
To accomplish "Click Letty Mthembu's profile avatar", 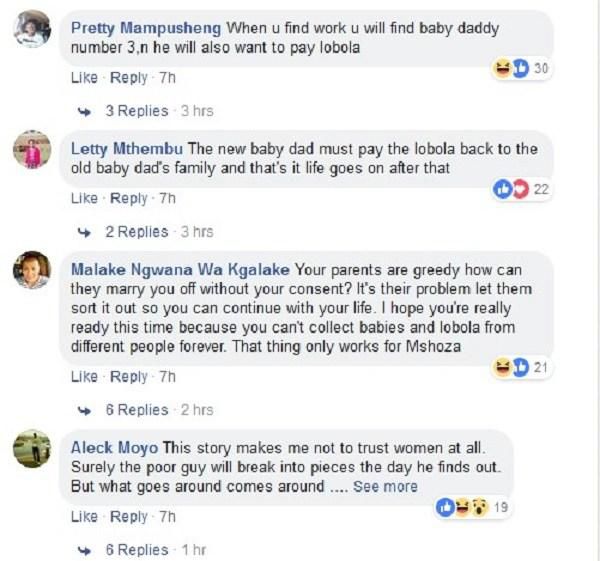I will [32, 152].
